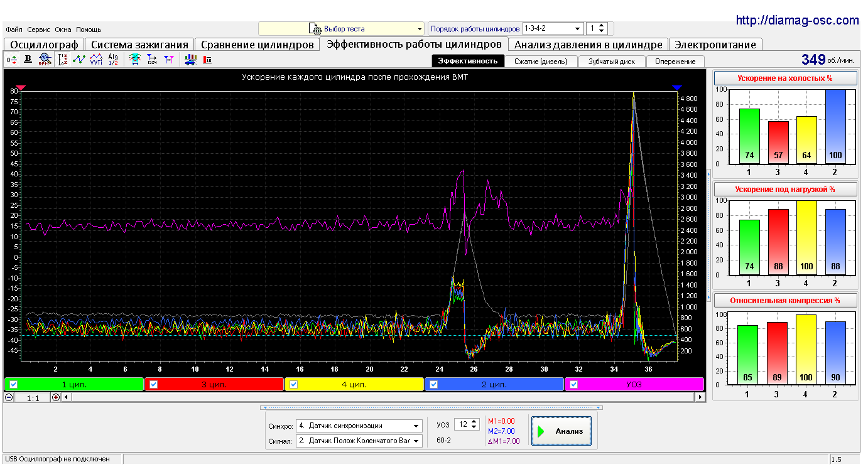868x467 pixels.
Task: Click the horizontal scrollbar left arrow
Action: [x=67, y=397]
